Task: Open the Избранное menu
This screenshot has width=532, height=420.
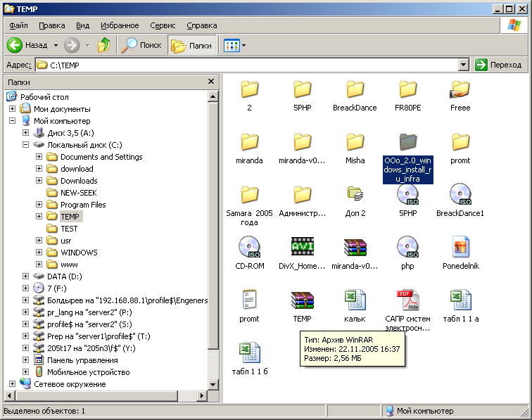Action: (119, 25)
